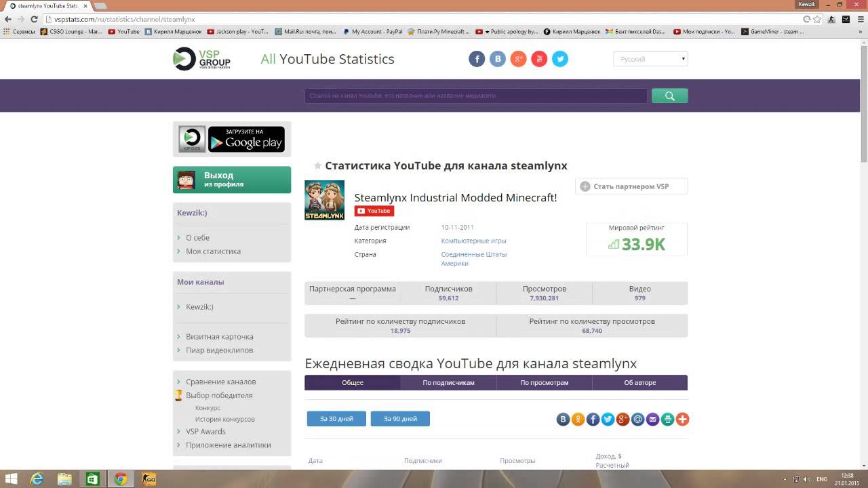This screenshot has width=868, height=488.
Task: Select the Общее tab
Action: pos(353,383)
